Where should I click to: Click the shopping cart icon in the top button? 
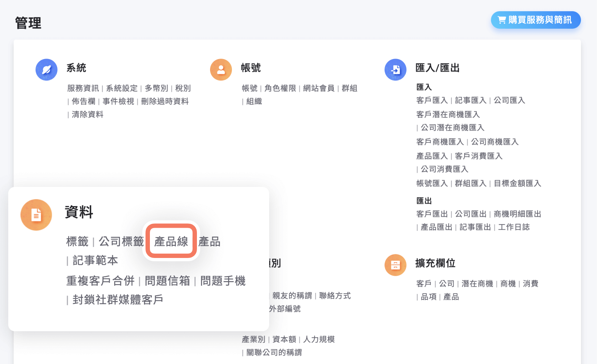[501, 20]
